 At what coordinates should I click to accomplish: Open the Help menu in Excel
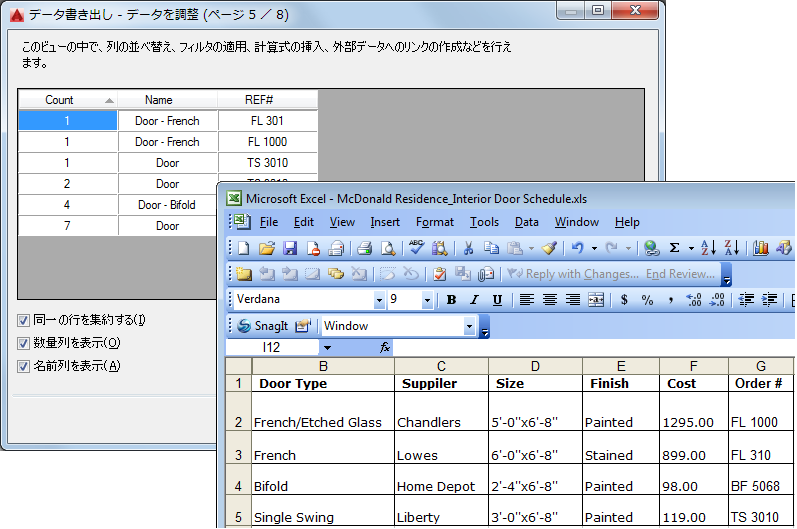pyautogui.click(x=627, y=222)
